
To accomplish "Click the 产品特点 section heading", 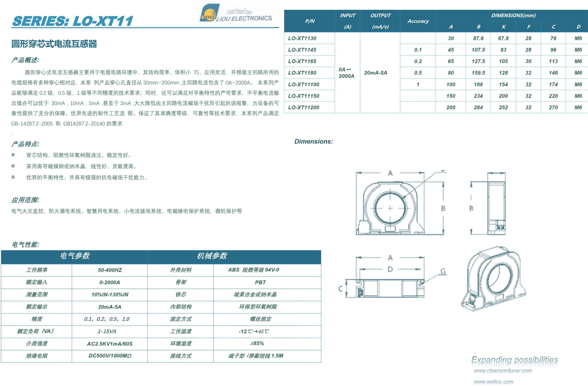I will click(x=25, y=144).
